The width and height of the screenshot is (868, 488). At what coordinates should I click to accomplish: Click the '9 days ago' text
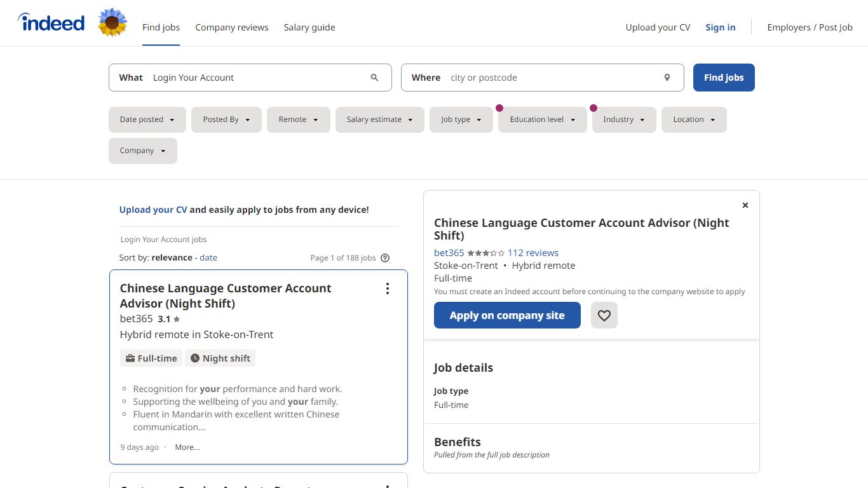pyautogui.click(x=140, y=447)
